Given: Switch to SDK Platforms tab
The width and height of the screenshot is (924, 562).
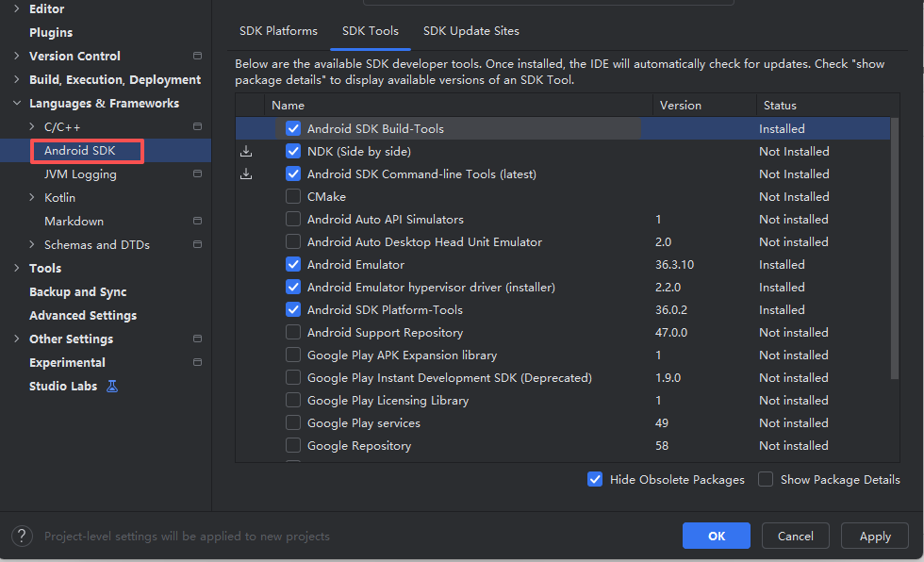Looking at the screenshot, I should click(x=278, y=31).
